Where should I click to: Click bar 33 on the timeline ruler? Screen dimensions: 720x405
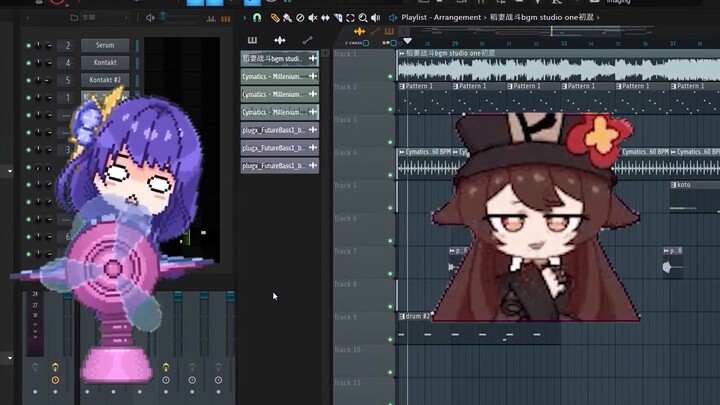tap(564, 44)
